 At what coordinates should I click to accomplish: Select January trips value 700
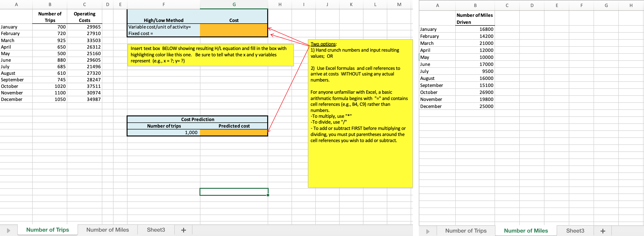tap(50, 27)
